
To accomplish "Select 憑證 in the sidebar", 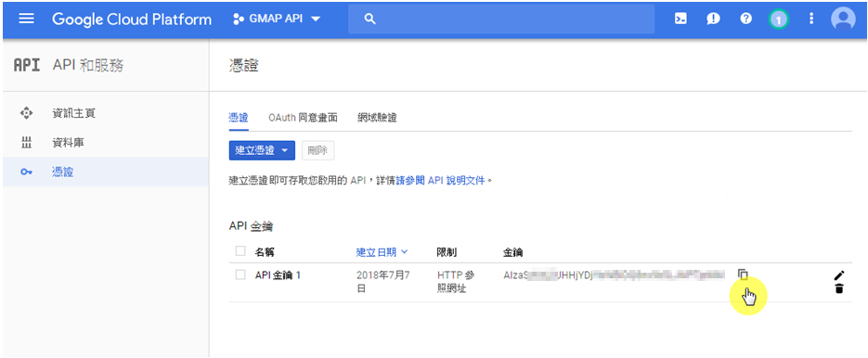I will pyautogui.click(x=62, y=173).
